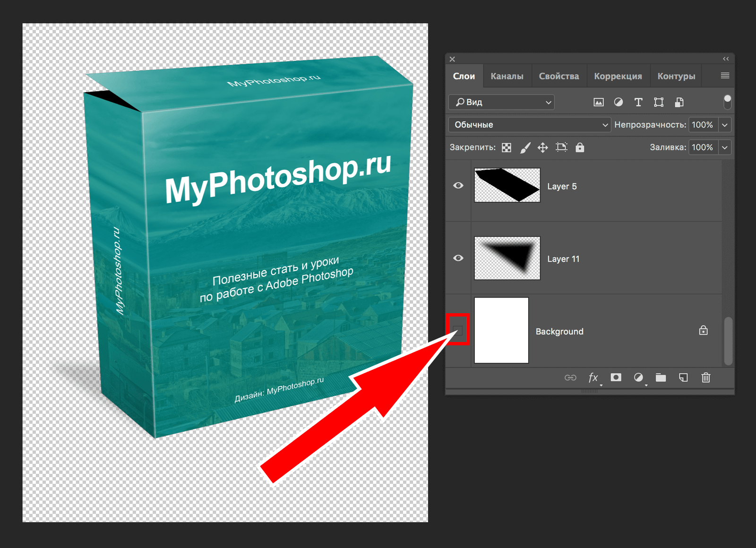The height and width of the screenshot is (548, 756).
Task: Select the Background layer thumbnail
Action: [x=501, y=330]
